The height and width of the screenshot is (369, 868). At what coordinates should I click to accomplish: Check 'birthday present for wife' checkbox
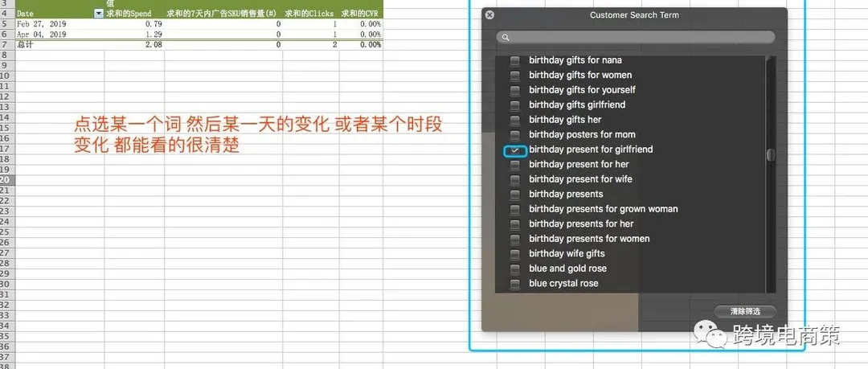[x=515, y=179]
